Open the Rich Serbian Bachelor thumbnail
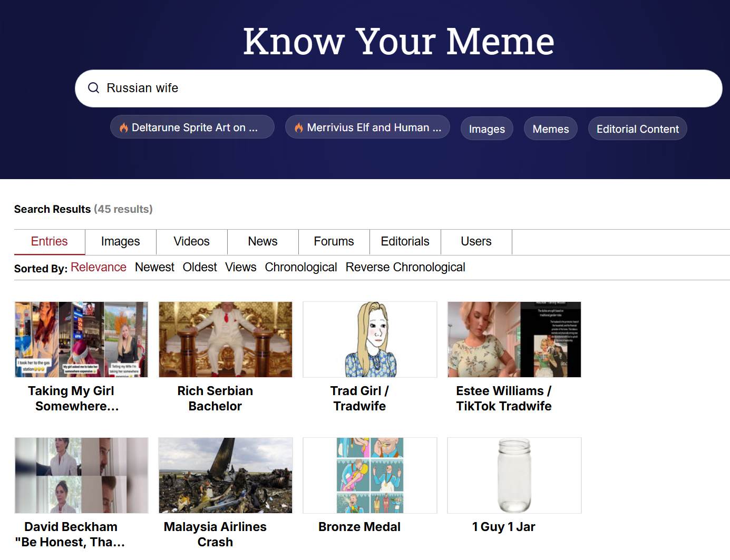Viewport: 730px width, 560px height. pos(226,339)
